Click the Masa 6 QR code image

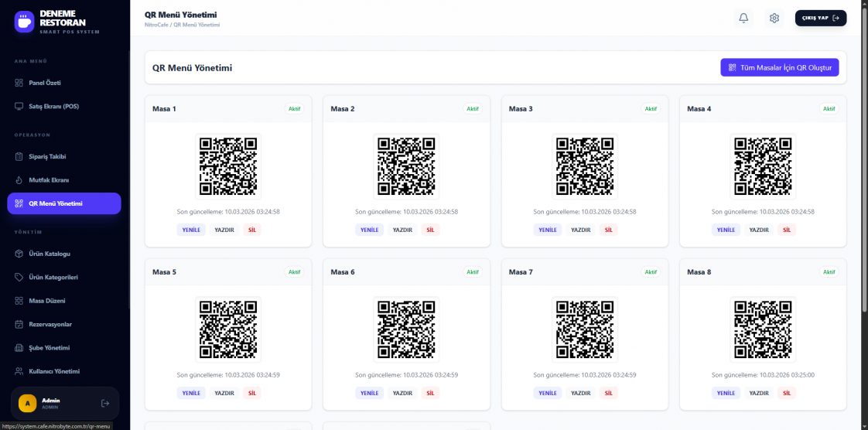pos(406,329)
